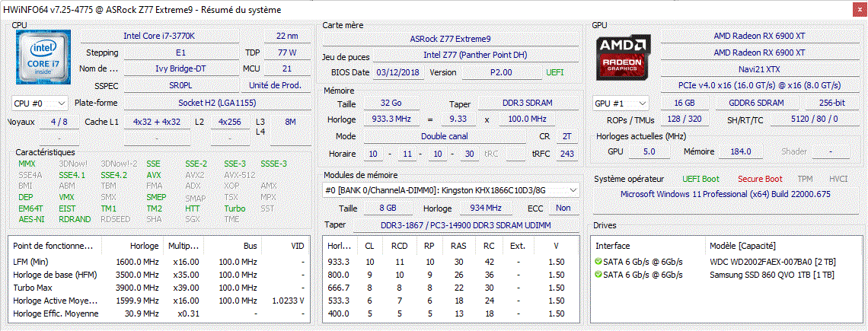Click the PCIe v4.0 x16 link field

[759, 86]
